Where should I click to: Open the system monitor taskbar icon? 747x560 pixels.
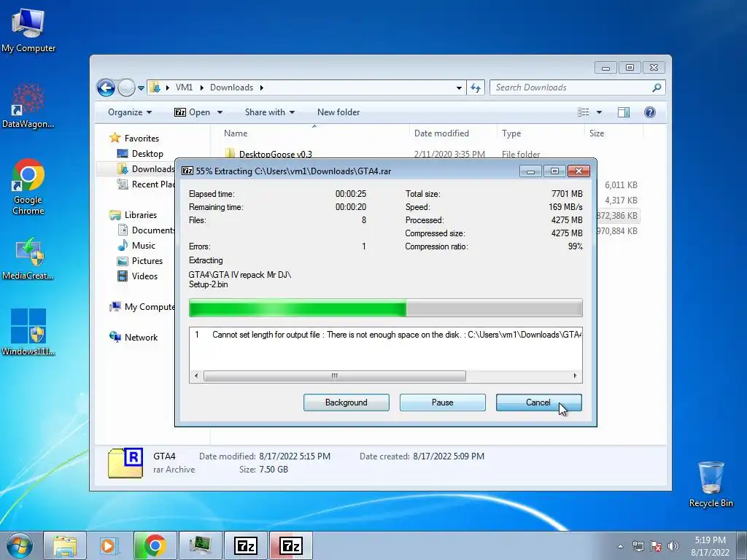tap(200, 545)
